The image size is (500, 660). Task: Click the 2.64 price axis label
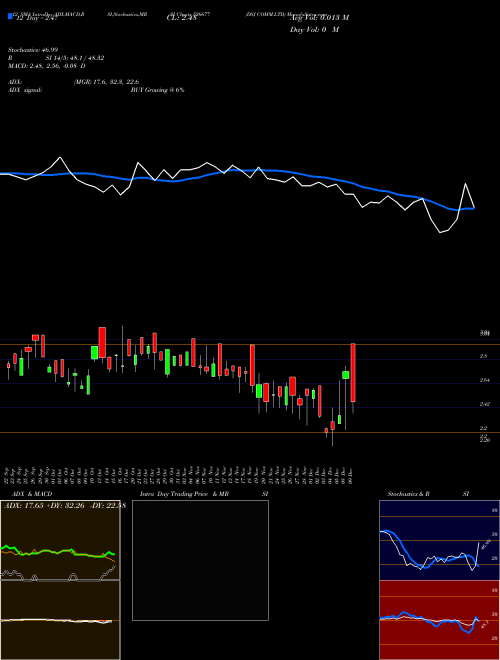pyautogui.click(x=485, y=380)
